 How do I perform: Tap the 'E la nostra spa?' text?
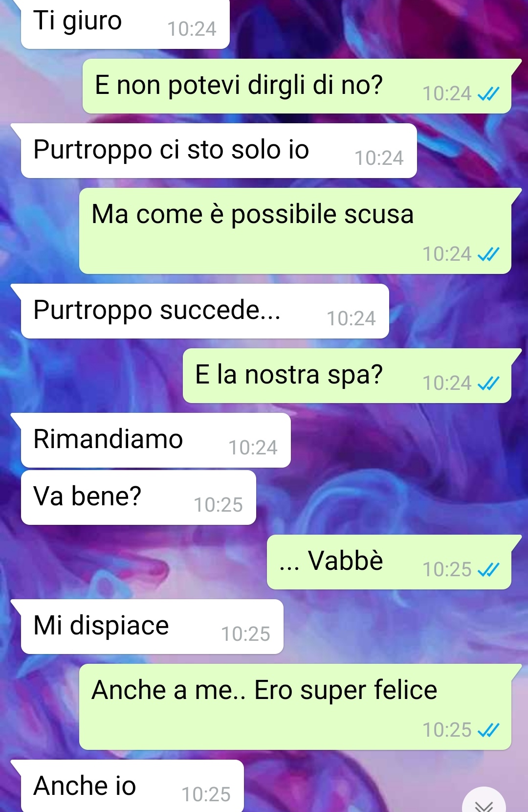tap(289, 375)
